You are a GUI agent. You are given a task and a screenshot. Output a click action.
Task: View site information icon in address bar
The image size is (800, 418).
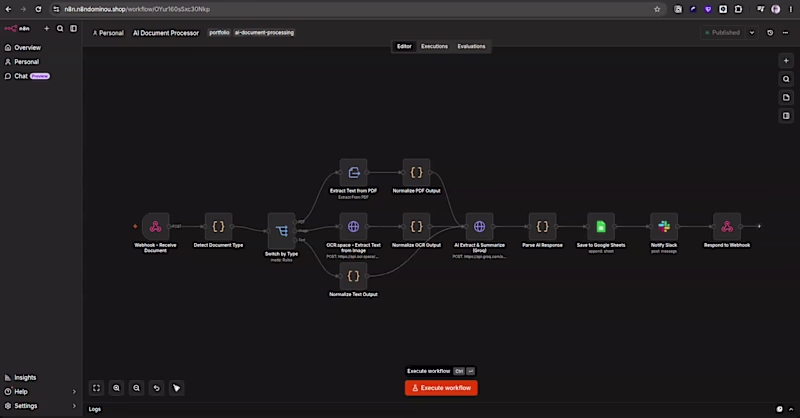(x=56, y=9)
